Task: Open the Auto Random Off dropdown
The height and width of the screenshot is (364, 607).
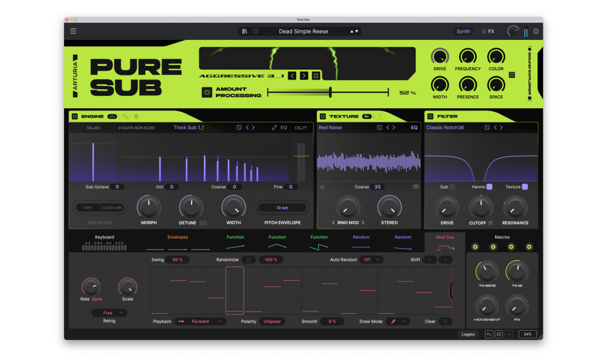Action: [371, 260]
